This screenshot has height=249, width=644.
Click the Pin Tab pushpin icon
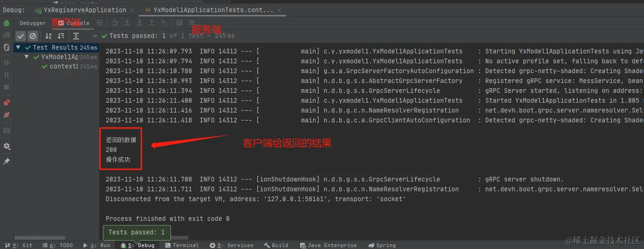(7, 161)
